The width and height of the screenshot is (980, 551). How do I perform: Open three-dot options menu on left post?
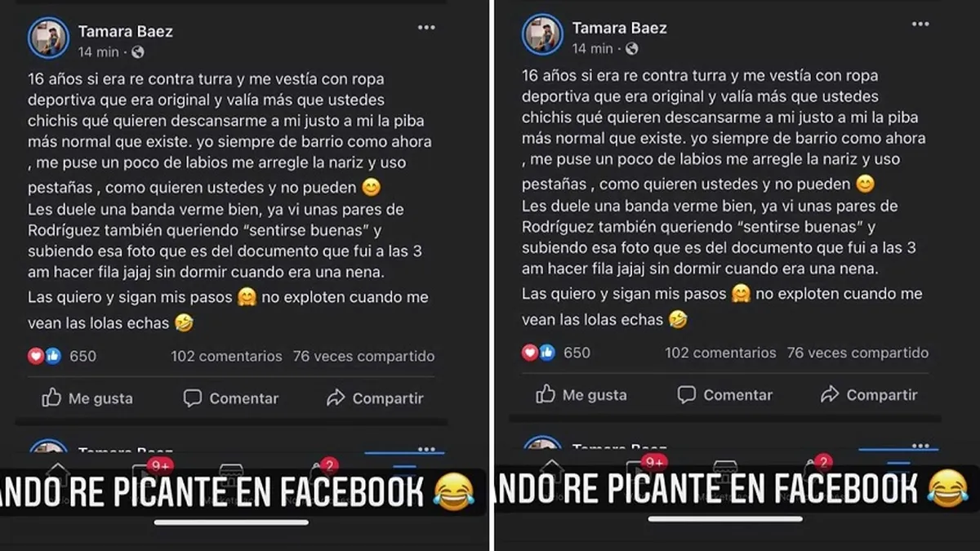(426, 27)
